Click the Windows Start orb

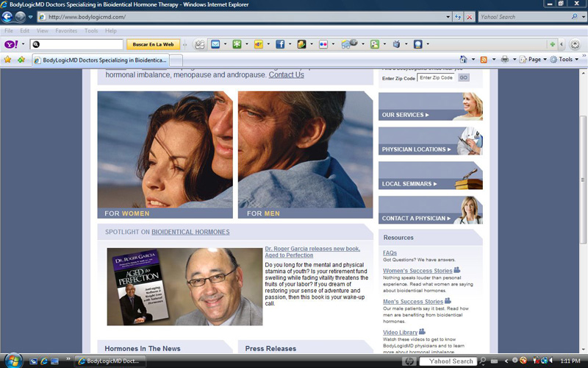(x=10, y=361)
